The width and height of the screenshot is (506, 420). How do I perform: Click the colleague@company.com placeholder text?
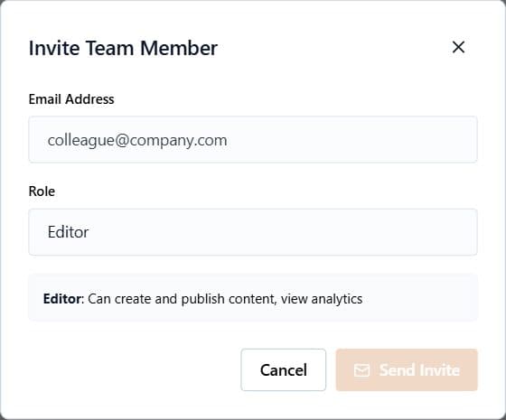click(x=137, y=140)
